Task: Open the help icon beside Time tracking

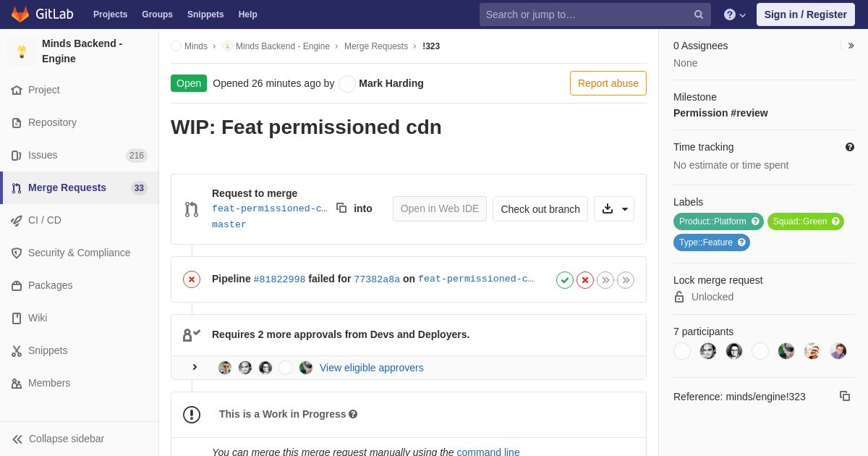Action: [850, 147]
